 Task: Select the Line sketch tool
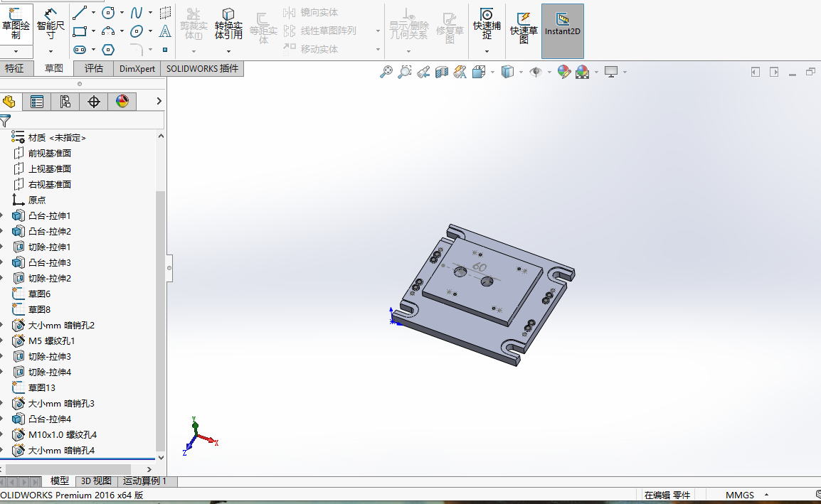tap(80, 13)
